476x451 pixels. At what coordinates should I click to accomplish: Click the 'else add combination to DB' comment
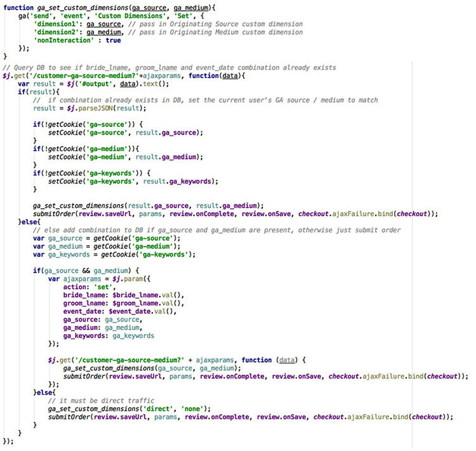coord(217,230)
